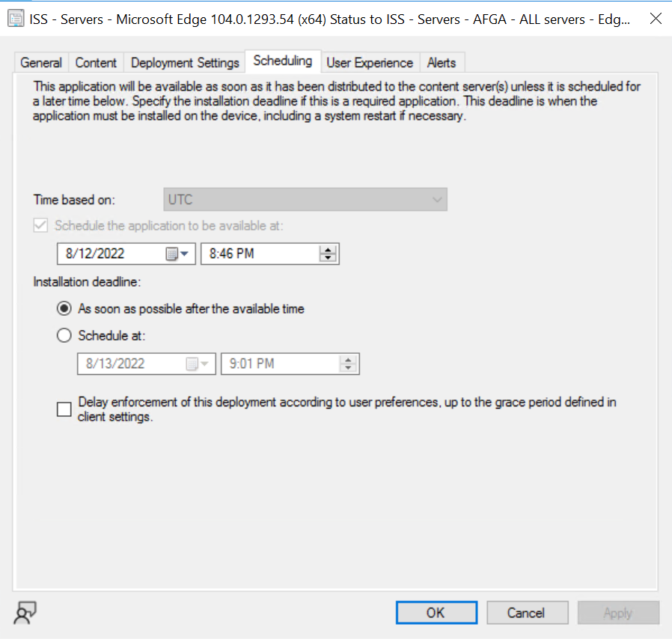
Task: Click the Time based on label
Action: point(74,200)
